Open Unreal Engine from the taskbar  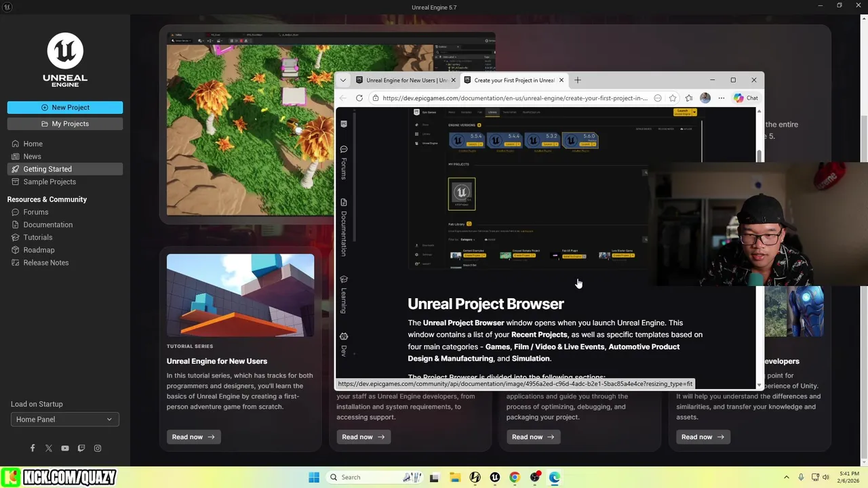point(495,477)
